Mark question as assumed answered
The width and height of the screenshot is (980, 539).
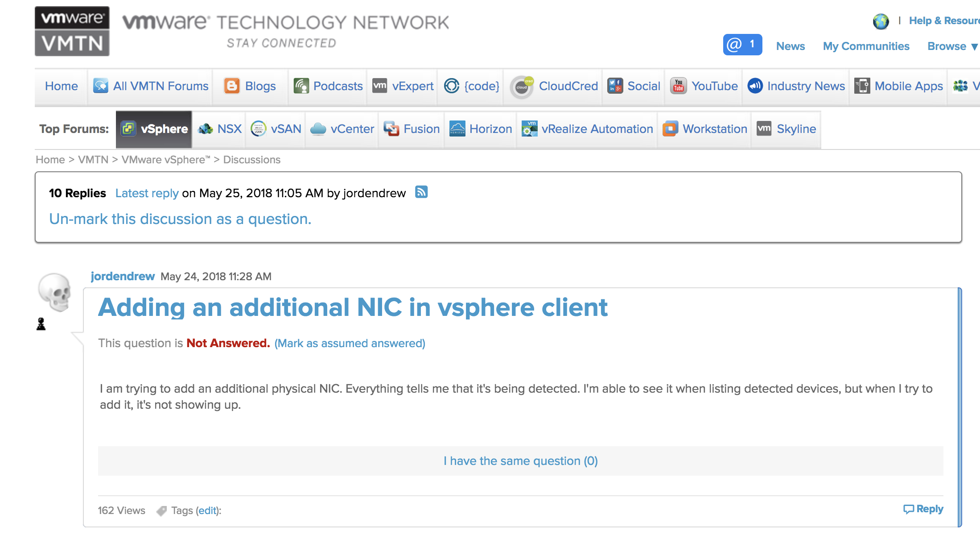[x=350, y=343]
